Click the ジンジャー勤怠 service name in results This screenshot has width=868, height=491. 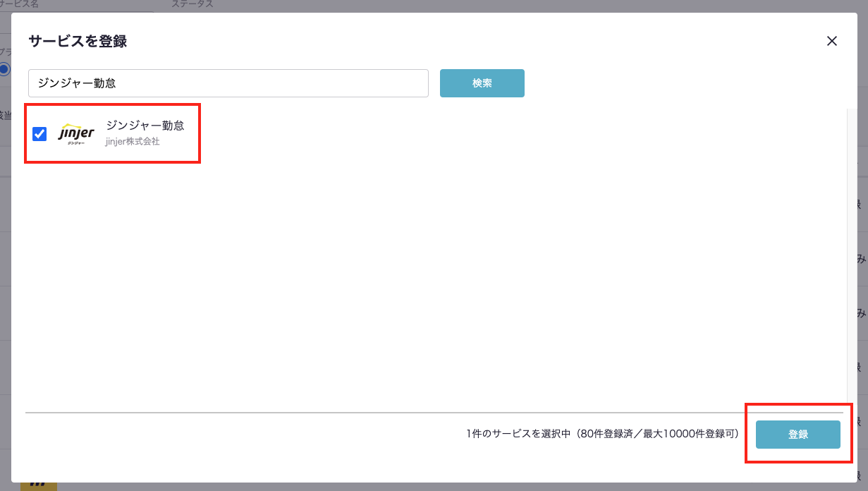(x=145, y=126)
